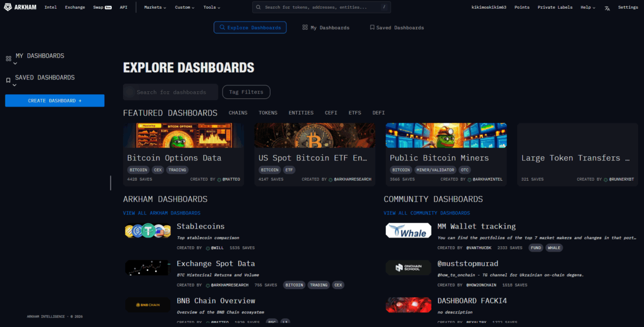Click MINER/VALIDATOR tag on Public Bitcoin Miners

[435, 170]
